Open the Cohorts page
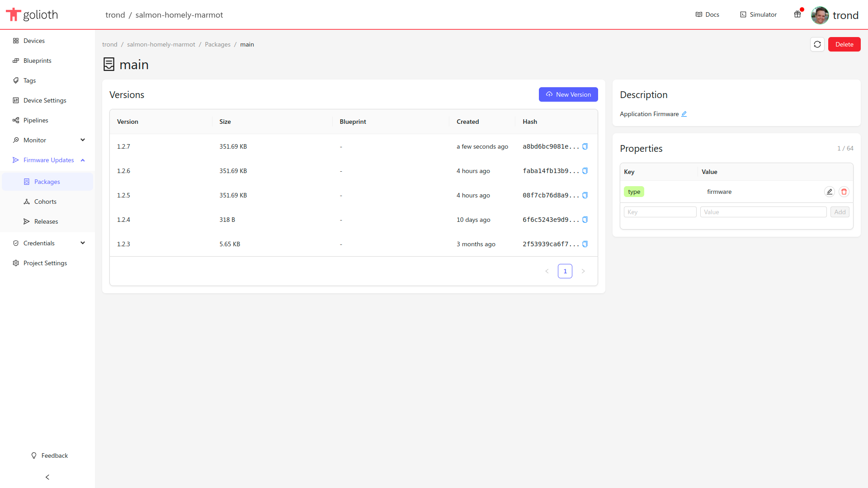Viewport: 868px width, 488px height. pyautogui.click(x=45, y=202)
